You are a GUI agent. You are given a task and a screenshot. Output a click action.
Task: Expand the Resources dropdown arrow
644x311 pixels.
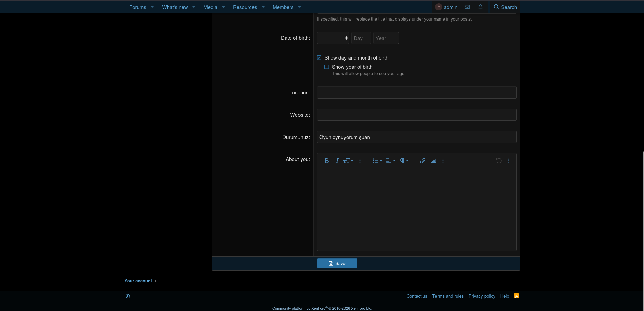263,7
